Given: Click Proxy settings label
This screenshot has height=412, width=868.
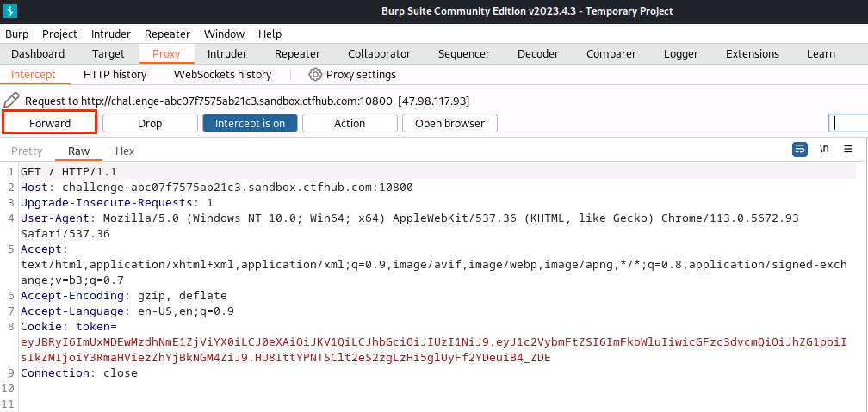Looking at the screenshot, I should click(361, 74).
